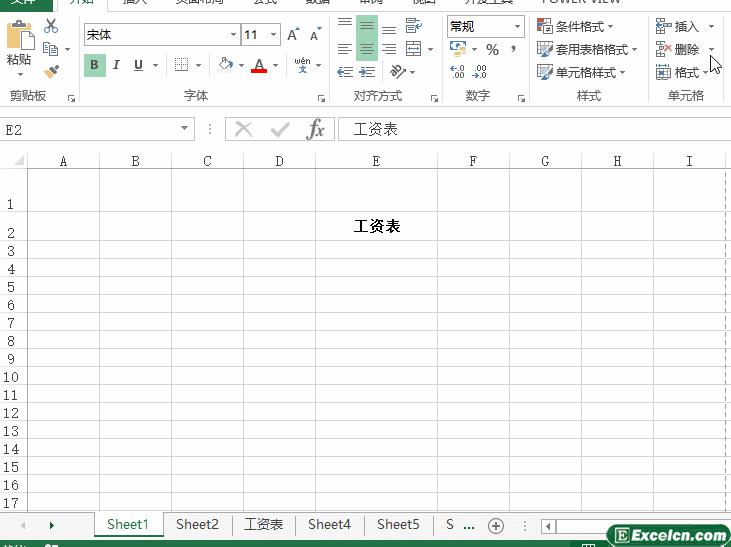Apply accounting number format icon
731x547 pixels.
[x=458, y=48]
